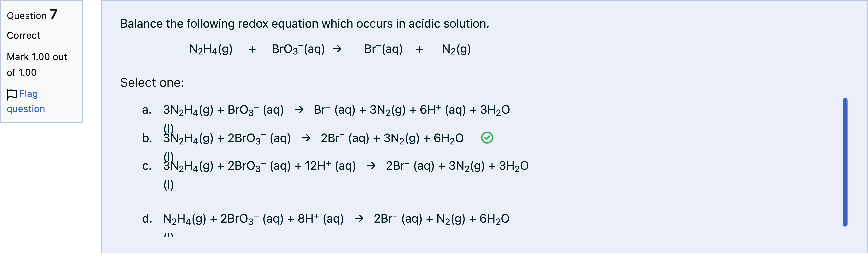Click the letter label a. of first option
Screen dimensions: 868x266
coord(147,110)
